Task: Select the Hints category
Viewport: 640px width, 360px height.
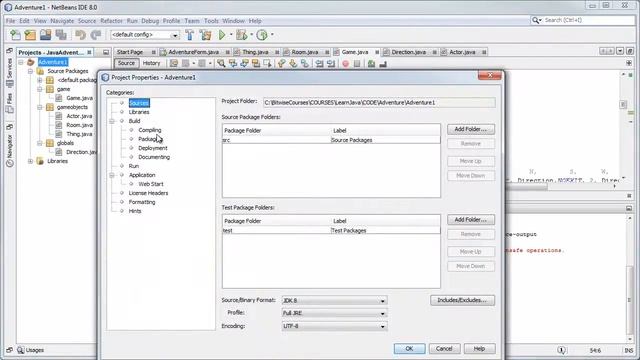Action: [x=135, y=211]
